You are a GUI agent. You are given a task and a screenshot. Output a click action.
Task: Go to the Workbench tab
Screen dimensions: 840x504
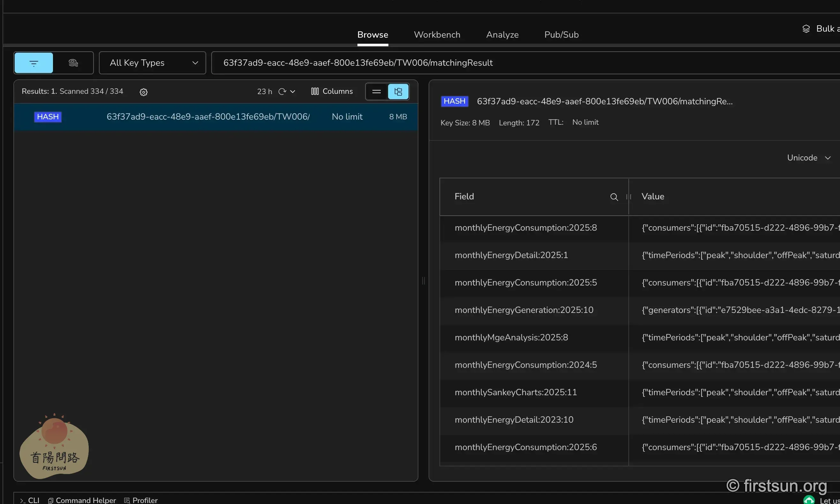tap(437, 35)
